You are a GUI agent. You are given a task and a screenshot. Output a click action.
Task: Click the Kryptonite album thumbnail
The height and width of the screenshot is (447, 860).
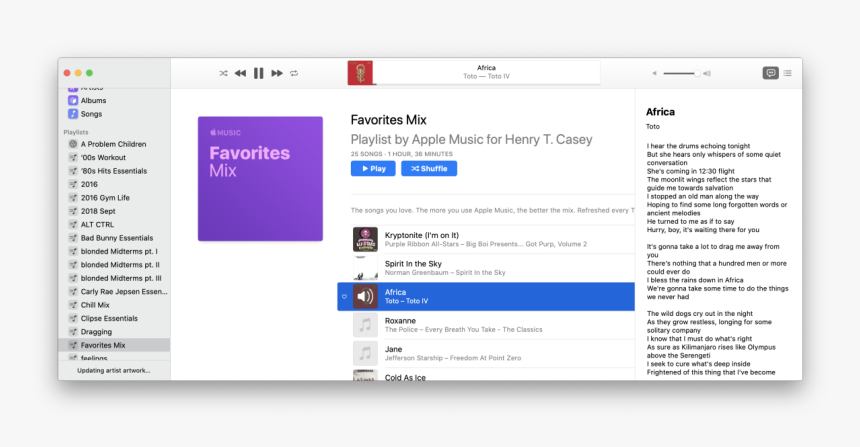tap(365, 239)
